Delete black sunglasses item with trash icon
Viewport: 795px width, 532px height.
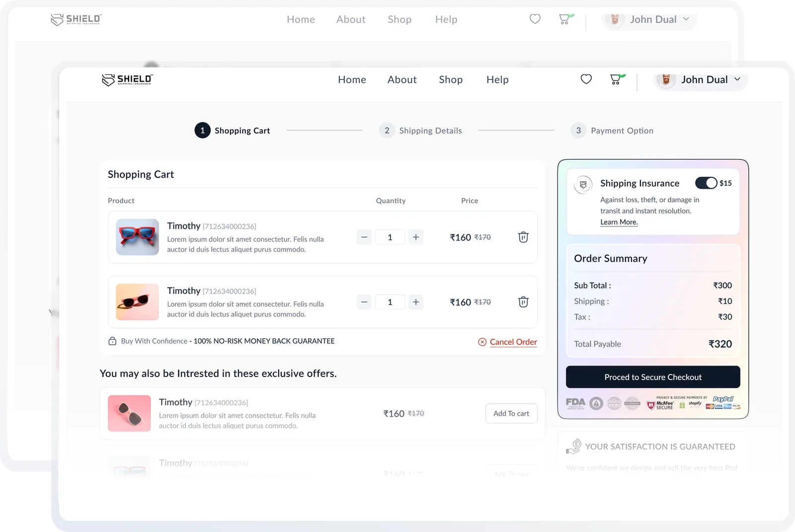click(523, 302)
